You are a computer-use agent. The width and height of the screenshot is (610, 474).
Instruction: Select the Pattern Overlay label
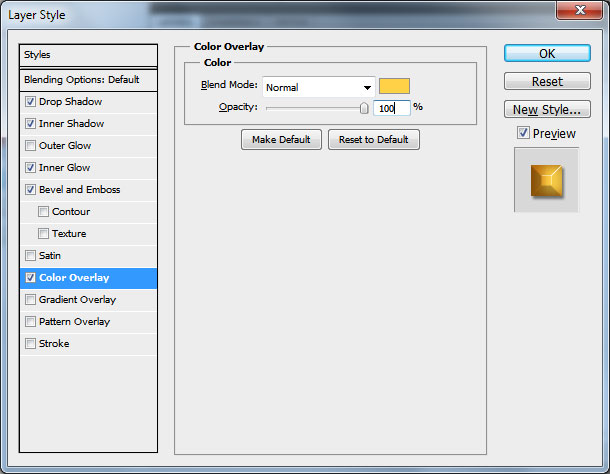pos(74,321)
